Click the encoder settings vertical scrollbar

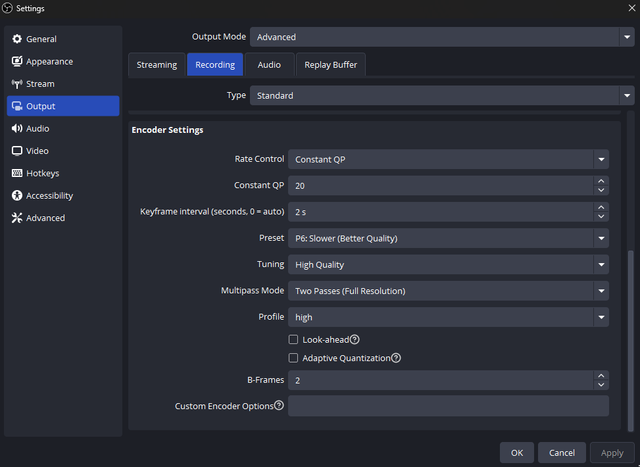631,340
